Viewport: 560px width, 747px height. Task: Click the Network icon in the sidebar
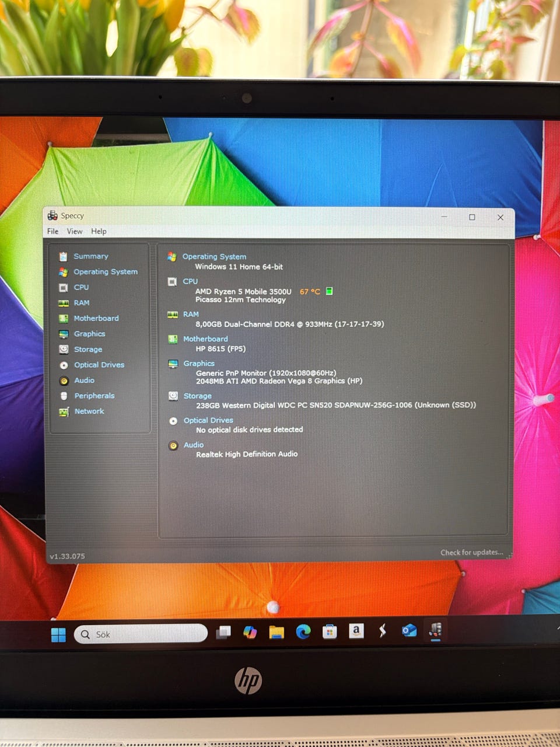pos(64,411)
